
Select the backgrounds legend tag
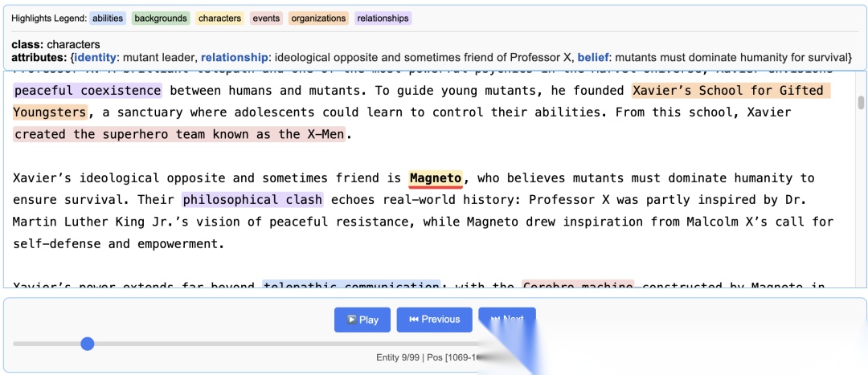tap(161, 18)
